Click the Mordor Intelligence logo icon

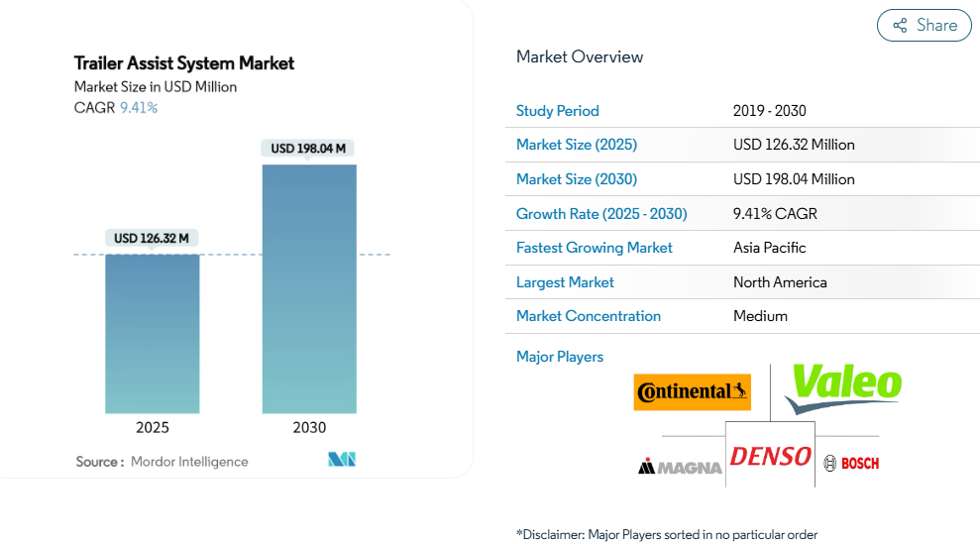click(342, 460)
